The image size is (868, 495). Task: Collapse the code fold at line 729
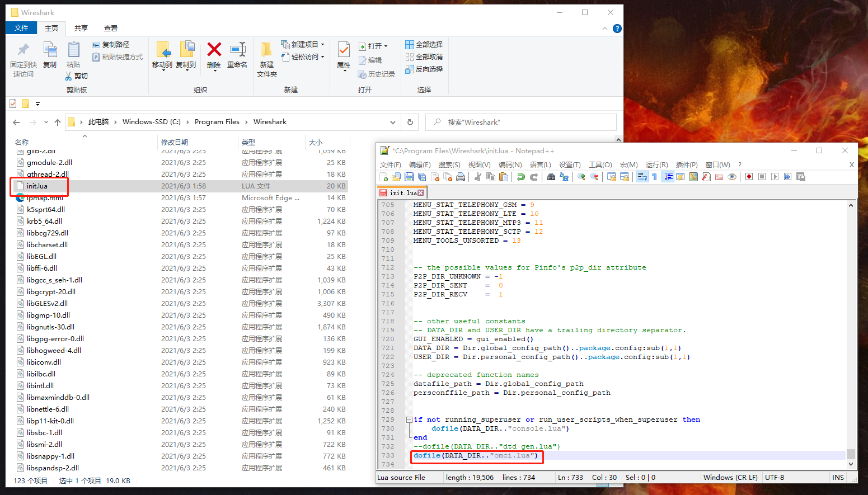coord(410,419)
